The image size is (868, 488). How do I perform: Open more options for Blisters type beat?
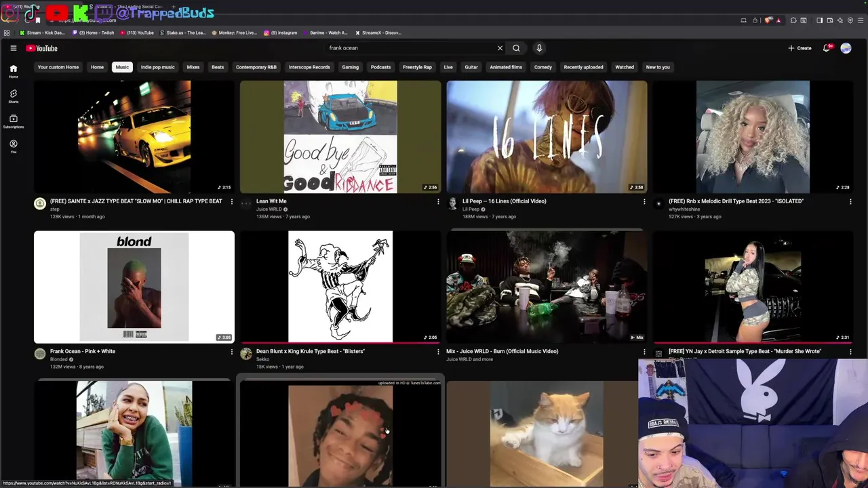(438, 352)
